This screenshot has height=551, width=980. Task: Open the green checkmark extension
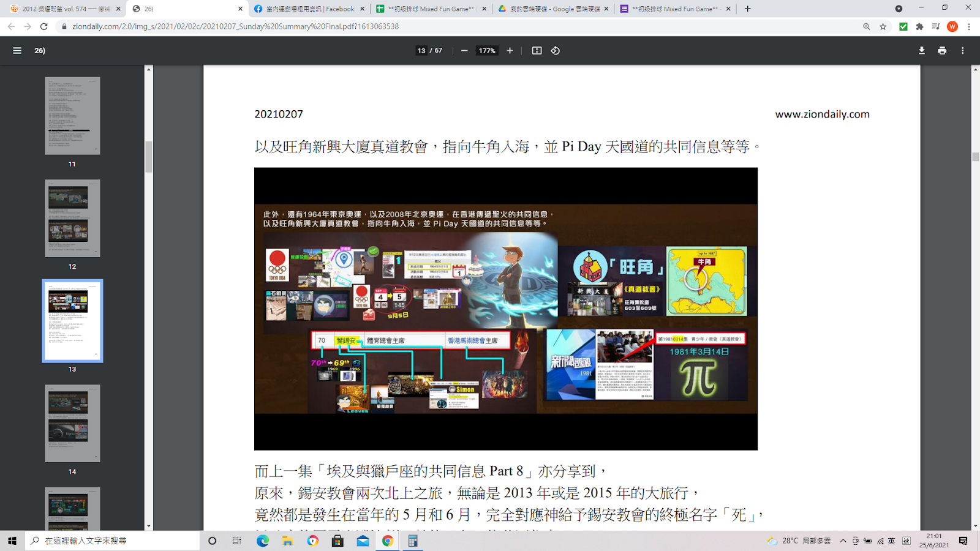point(903,26)
